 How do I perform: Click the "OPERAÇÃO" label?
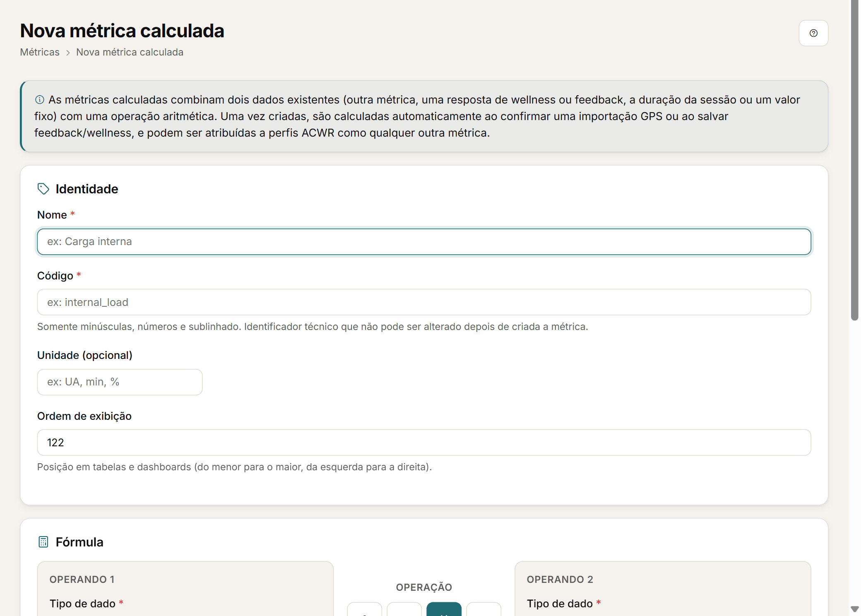424,587
